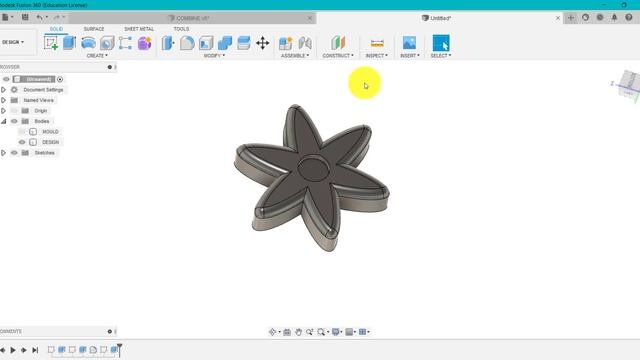
Task: Open the MODIFY dropdown menu
Action: click(x=214, y=56)
